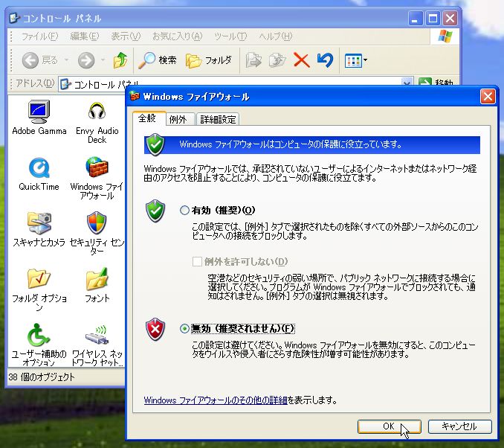Open the ツール(T) menu

pyautogui.click(x=230, y=36)
